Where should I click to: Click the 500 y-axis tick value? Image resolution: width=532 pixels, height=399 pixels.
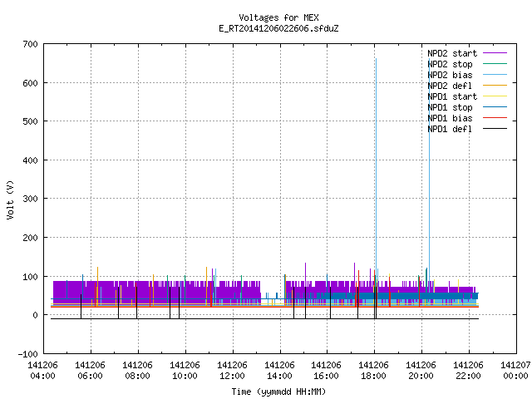point(31,121)
